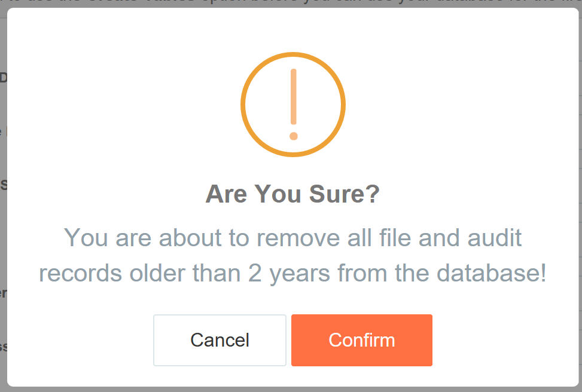Viewport: 582px width, 392px height.
Task: Select the word "Sure?" in the dialog title
Action: point(345,194)
